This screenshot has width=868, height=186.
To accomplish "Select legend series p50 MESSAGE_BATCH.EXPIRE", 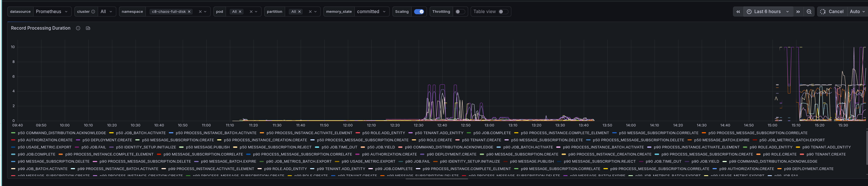I will [x=721, y=140].
